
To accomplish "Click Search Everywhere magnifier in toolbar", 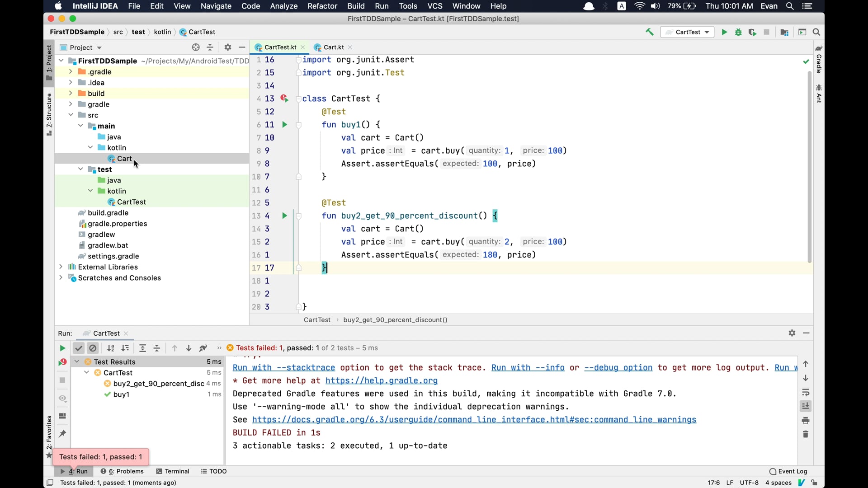I will click(816, 32).
